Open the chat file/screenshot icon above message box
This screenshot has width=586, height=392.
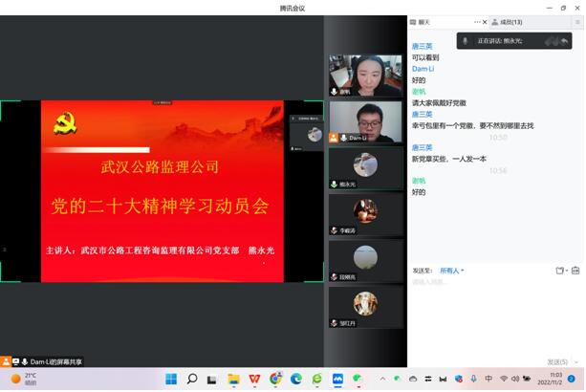point(559,271)
